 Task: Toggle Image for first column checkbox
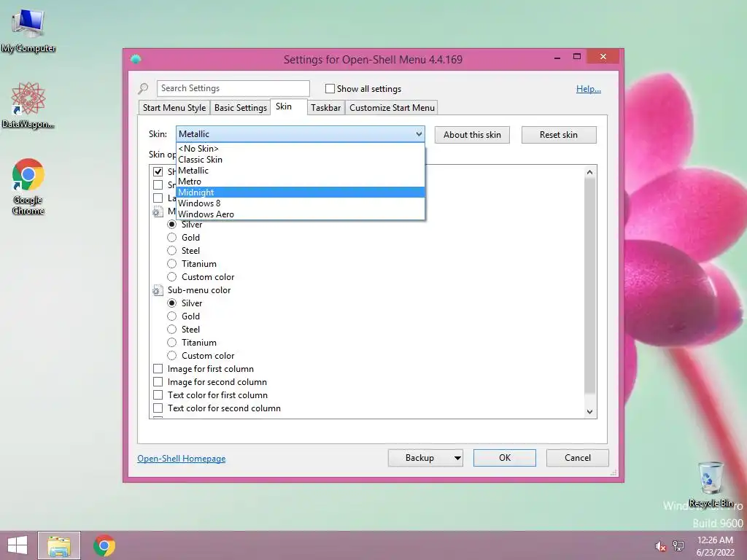[x=158, y=368]
